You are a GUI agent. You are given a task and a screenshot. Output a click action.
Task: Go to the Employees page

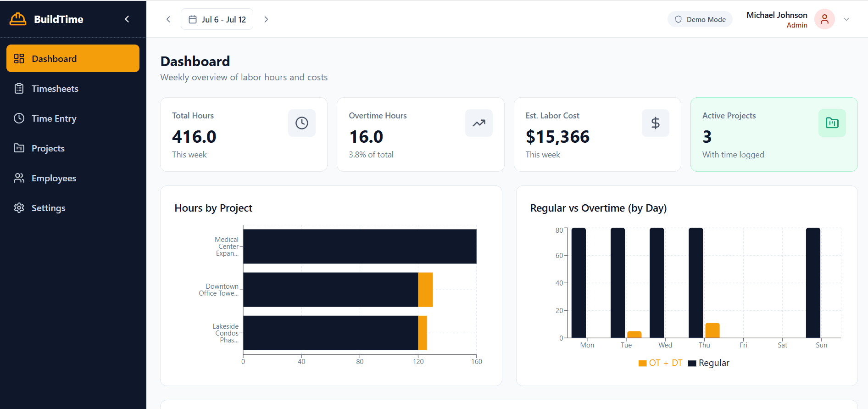tap(54, 178)
